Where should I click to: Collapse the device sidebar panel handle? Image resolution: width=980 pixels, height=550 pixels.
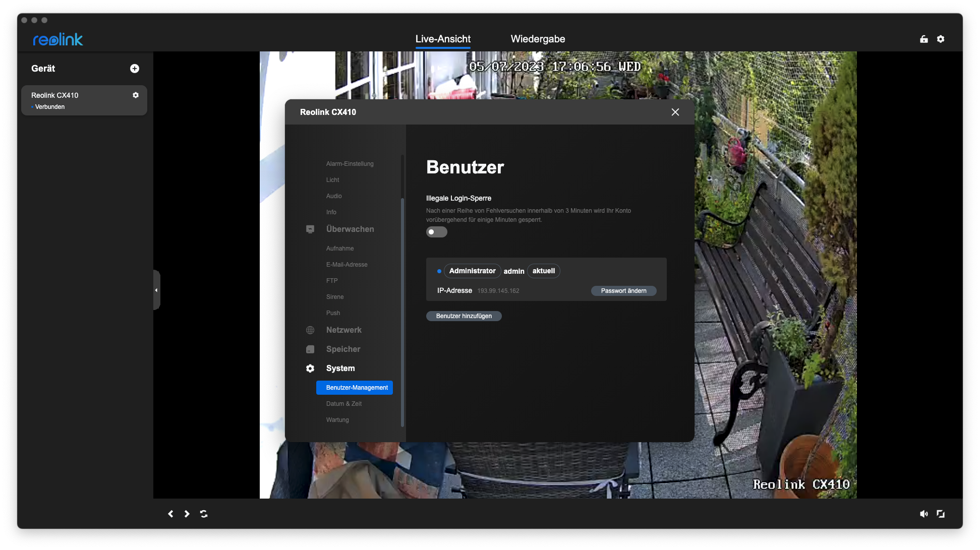[x=156, y=290]
